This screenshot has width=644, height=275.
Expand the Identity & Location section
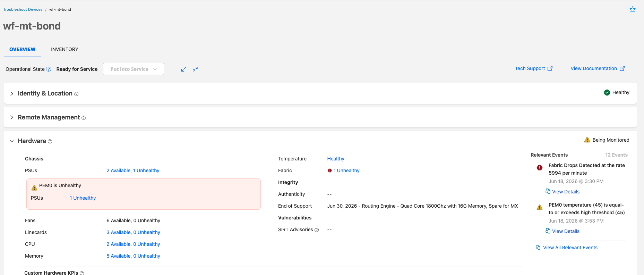[12, 94]
